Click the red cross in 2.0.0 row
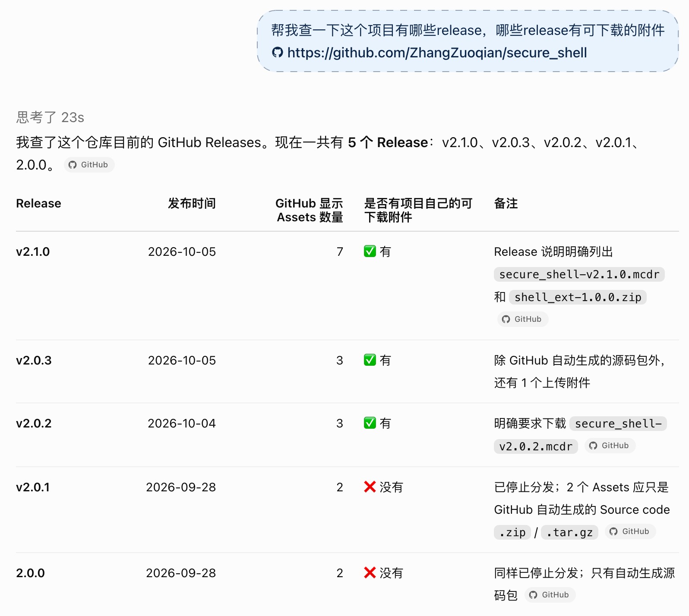 [x=370, y=573]
